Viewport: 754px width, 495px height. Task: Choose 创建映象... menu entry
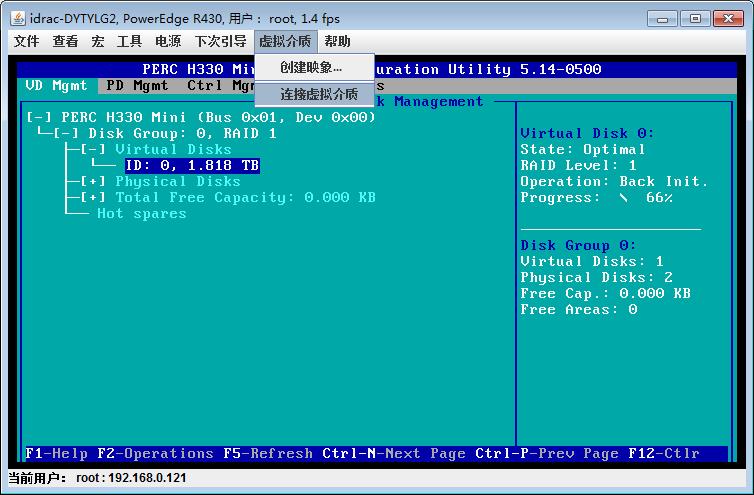314,67
